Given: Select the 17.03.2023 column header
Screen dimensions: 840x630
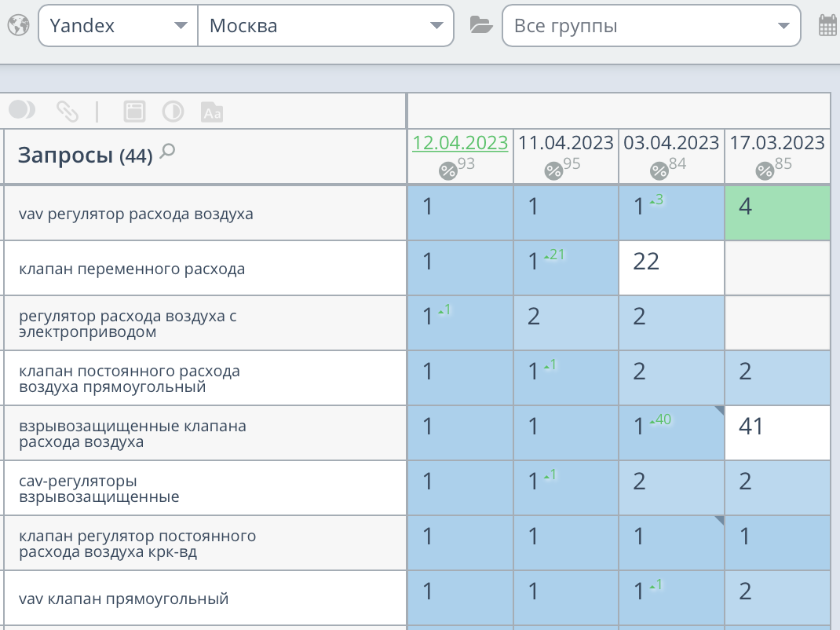Looking at the screenshot, I should coord(777,143).
